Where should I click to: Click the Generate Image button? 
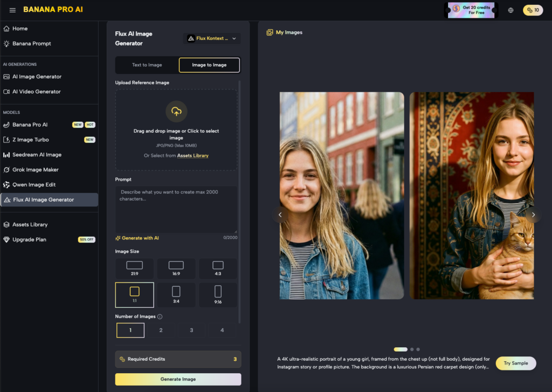click(x=178, y=379)
